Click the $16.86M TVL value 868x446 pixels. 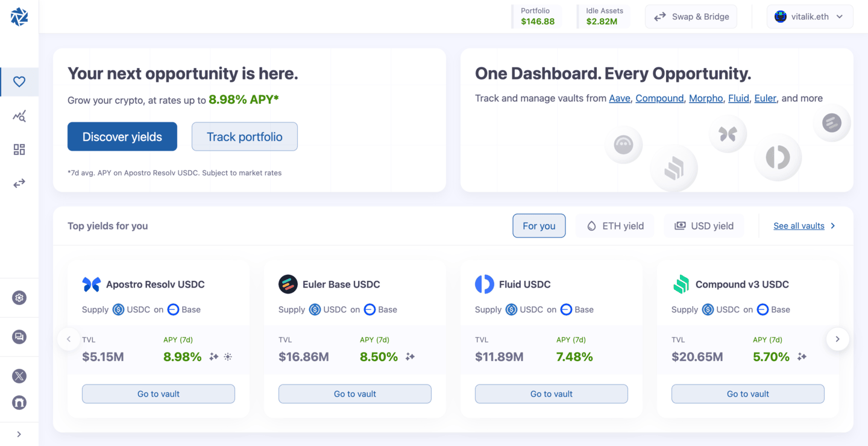click(304, 357)
